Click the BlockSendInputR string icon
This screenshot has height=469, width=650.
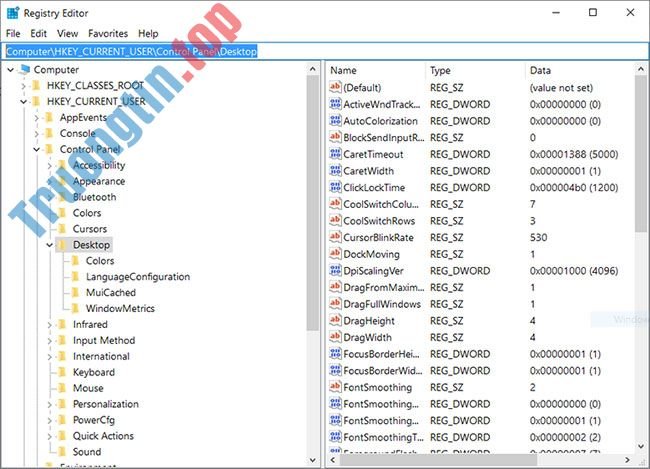335,137
